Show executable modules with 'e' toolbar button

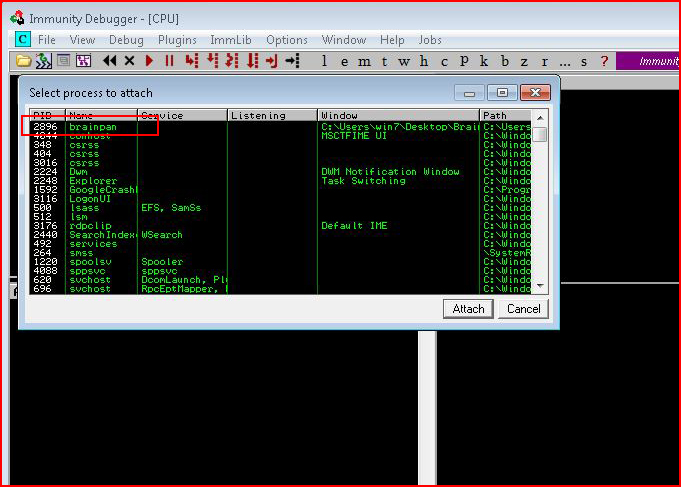pyautogui.click(x=344, y=62)
